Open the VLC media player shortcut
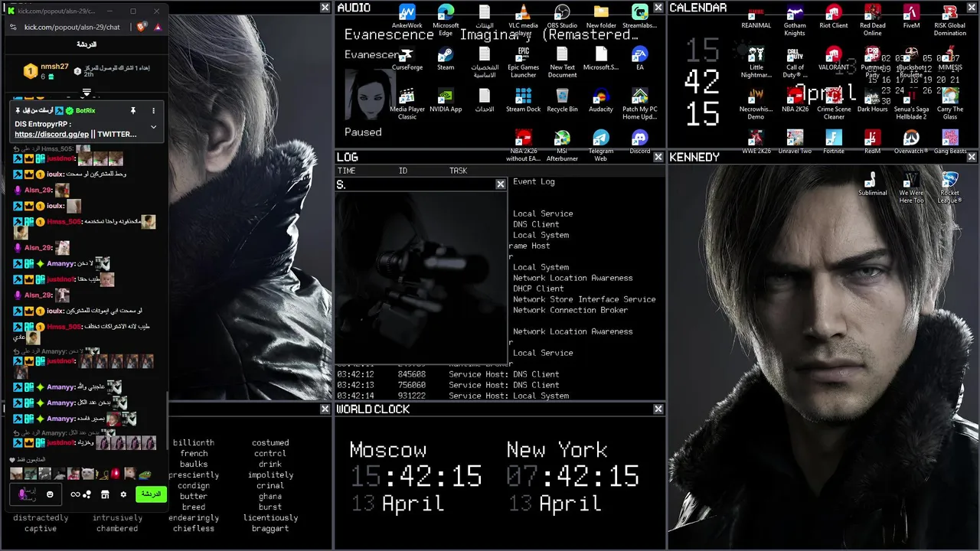This screenshot has height=551, width=980. pos(524,19)
